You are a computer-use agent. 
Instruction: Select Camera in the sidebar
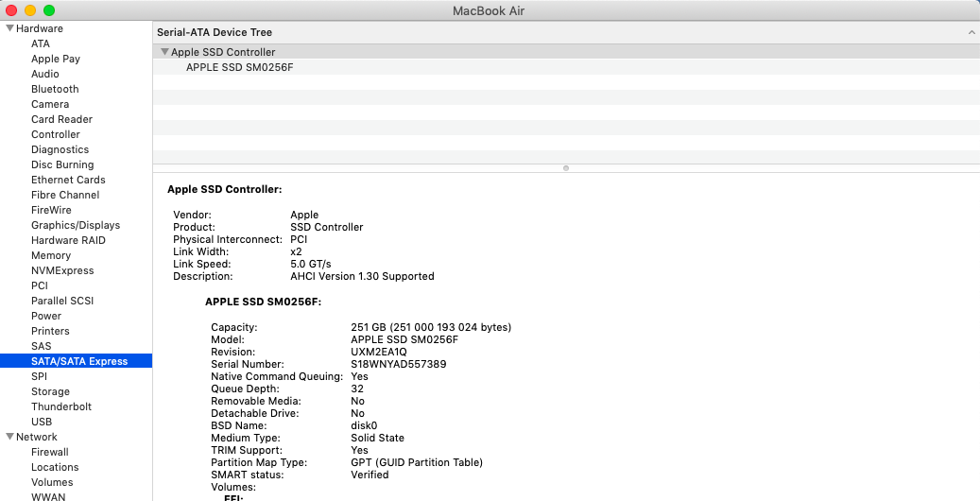pos(50,104)
